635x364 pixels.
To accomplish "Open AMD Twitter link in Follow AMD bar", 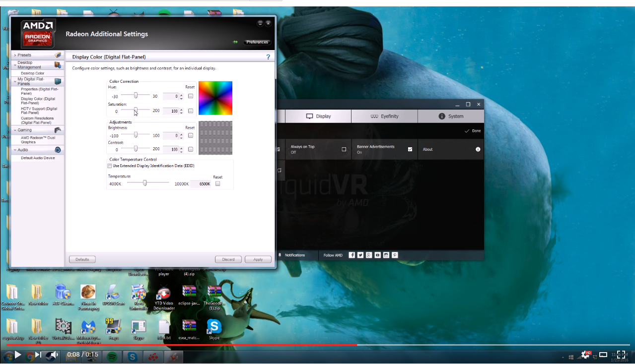I will click(x=360, y=255).
